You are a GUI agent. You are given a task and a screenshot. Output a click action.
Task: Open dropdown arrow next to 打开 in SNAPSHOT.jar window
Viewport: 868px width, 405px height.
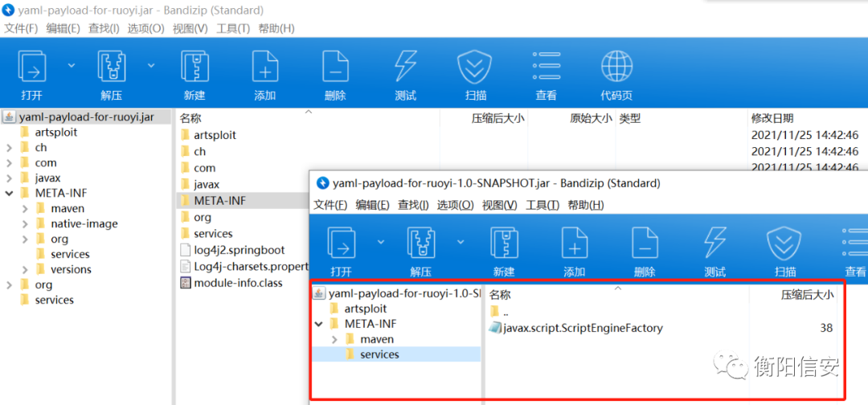click(x=381, y=242)
